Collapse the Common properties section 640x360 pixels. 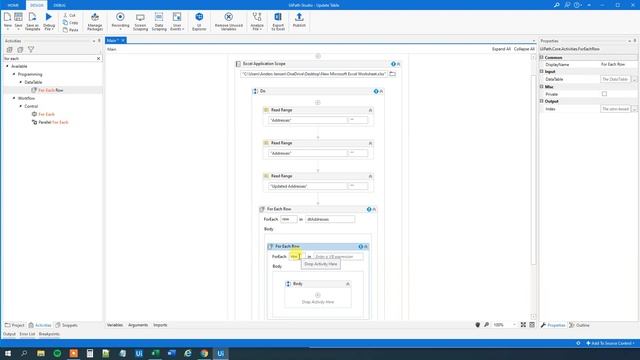[x=542, y=58]
